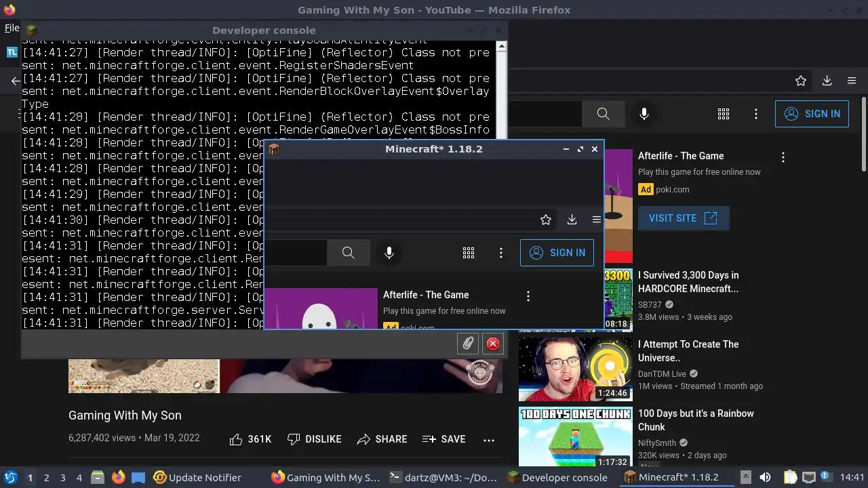Open Afterlife ad options menu in Firefox window
This screenshot has width=868, height=488.
tap(783, 157)
